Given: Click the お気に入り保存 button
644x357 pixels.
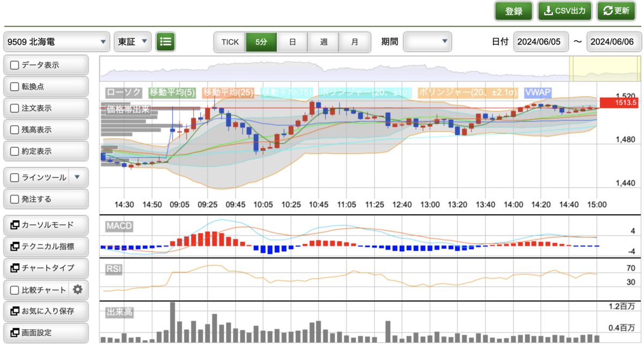Looking at the screenshot, I should click(46, 311).
